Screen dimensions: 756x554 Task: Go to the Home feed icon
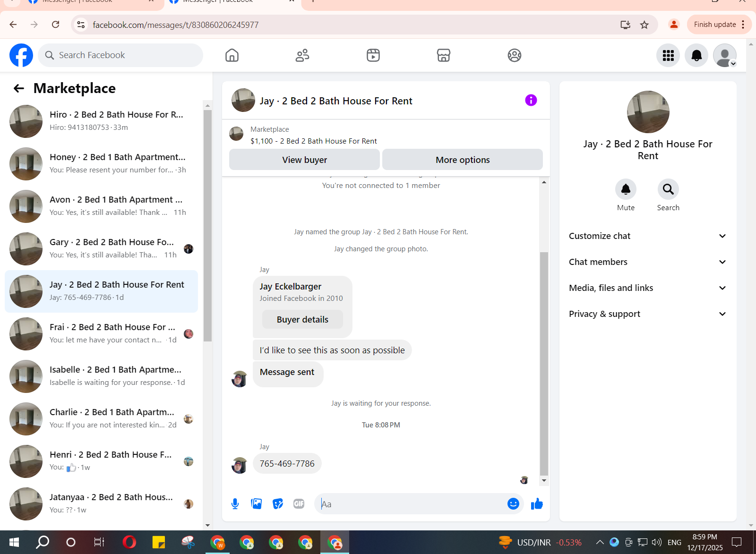click(232, 55)
